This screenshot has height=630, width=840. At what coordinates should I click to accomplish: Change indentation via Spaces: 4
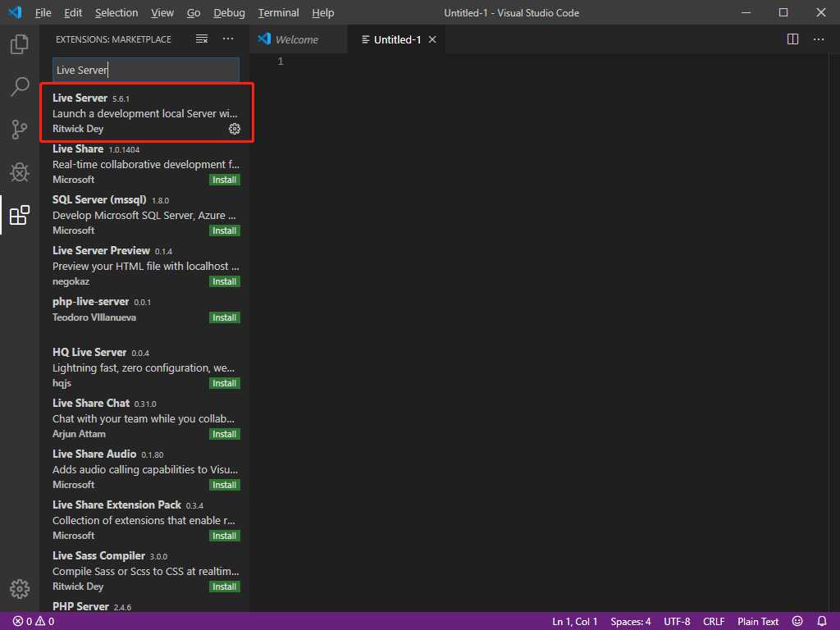tap(631, 622)
